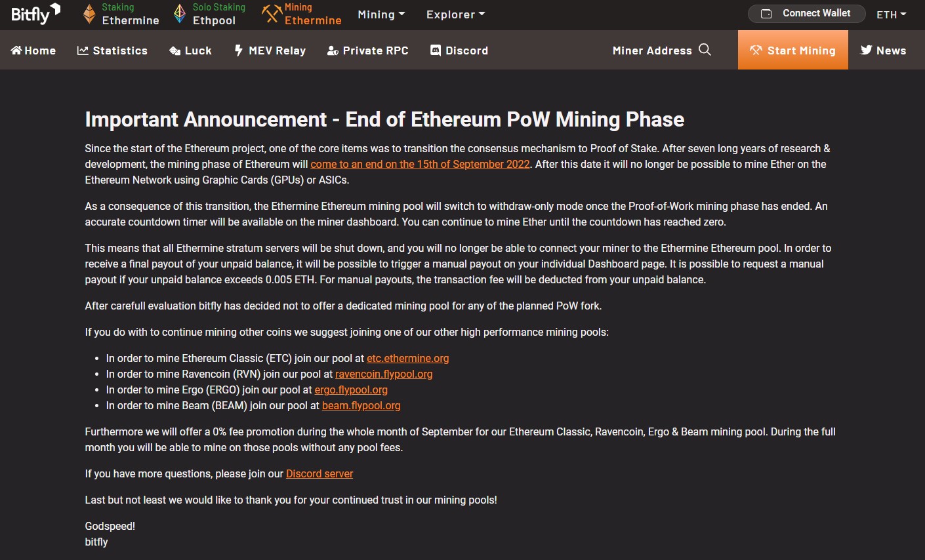Open the etc.ethermine.org pool link
Image resolution: width=925 pixels, height=560 pixels.
coord(407,358)
